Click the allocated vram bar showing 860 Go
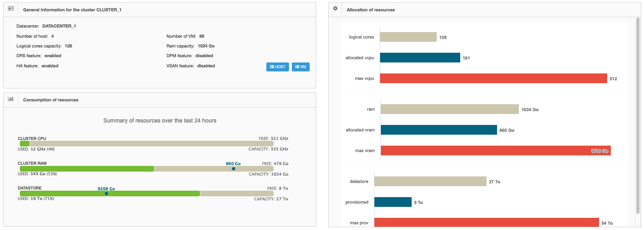The width and height of the screenshot is (644, 230). point(438,130)
